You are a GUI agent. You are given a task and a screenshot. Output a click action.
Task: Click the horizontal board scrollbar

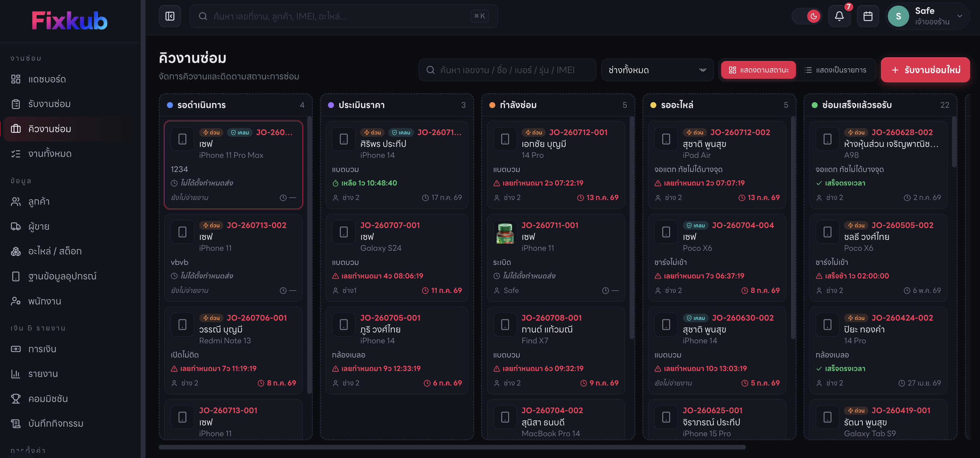(452, 447)
